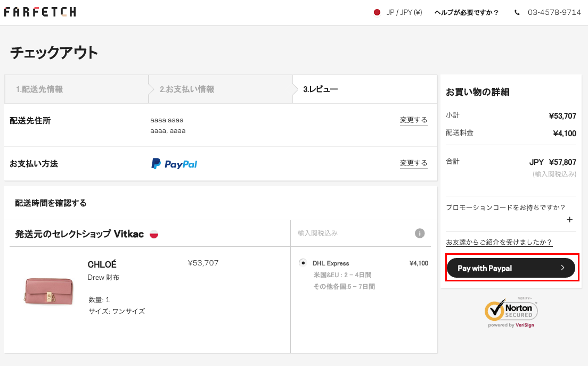Image resolution: width=588 pixels, height=366 pixels.
Task: Click the (輸入関税込み) note under total
Action: (x=554, y=174)
